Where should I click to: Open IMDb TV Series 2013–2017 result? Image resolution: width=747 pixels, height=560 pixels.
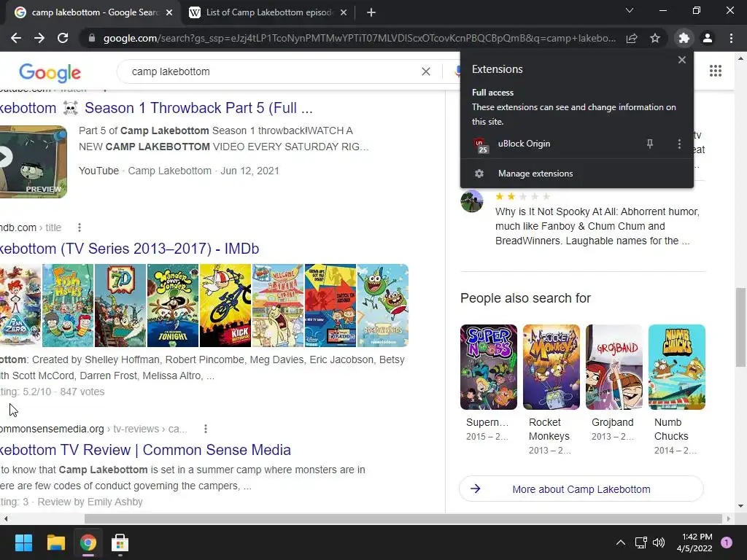point(130,249)
